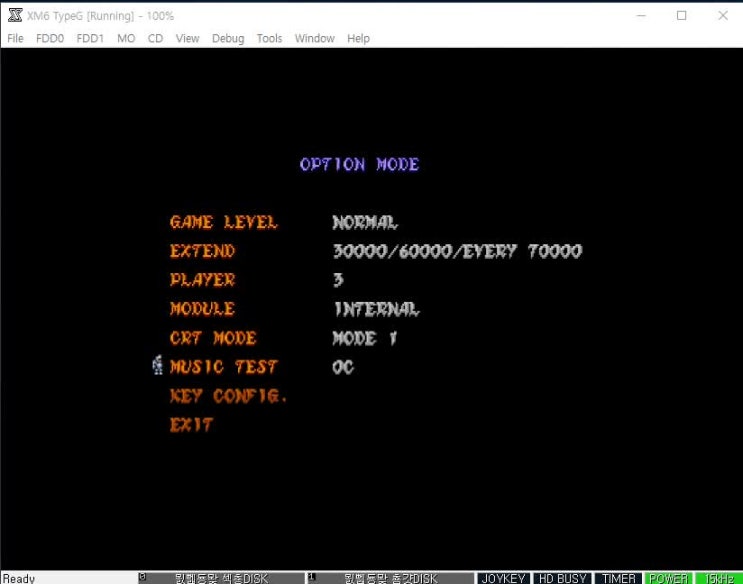
Task: Open the Help menu
Action: [x=358, y=38]
